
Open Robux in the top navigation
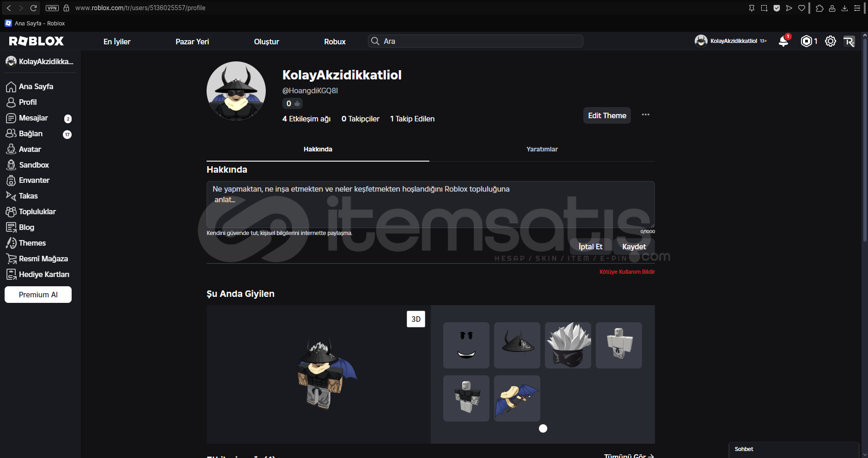pyautogui.click(x=335, y=42)
